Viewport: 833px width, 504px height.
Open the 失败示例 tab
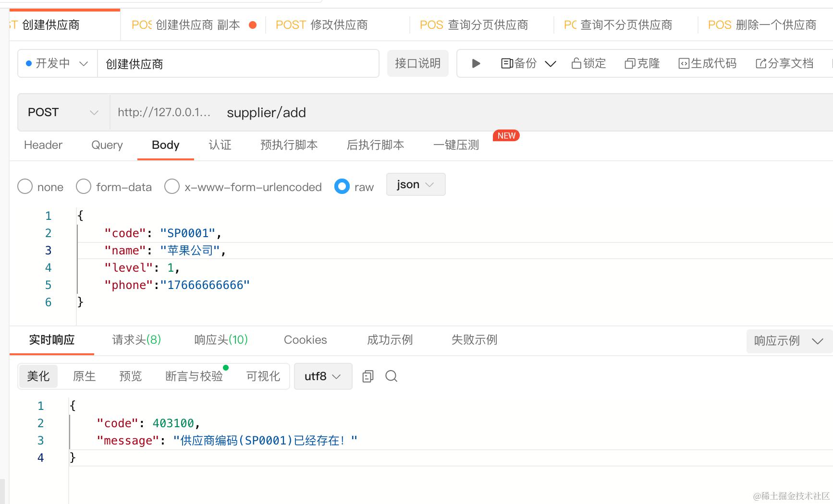pyautogui.click(x=475, y=340)
